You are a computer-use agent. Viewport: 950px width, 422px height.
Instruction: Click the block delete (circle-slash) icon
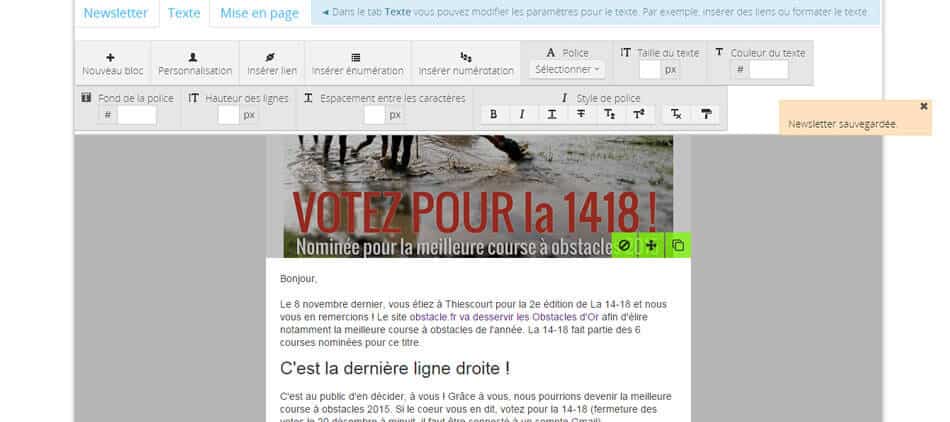(624, 245)
